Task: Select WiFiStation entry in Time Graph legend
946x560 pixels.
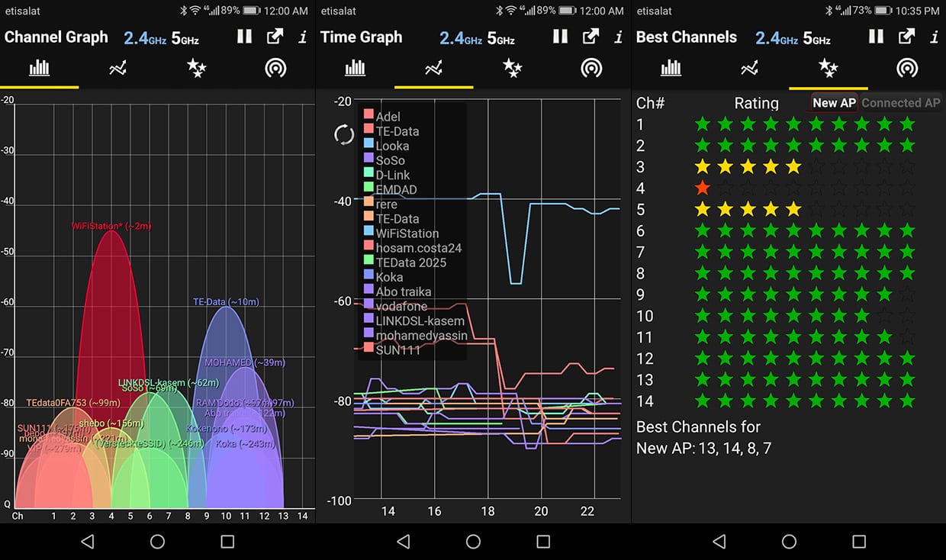Action: pos(401,233)
